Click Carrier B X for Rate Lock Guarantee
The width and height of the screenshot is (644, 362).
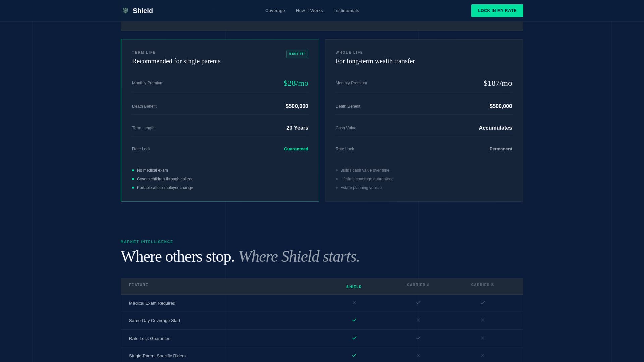click(482, 338)
